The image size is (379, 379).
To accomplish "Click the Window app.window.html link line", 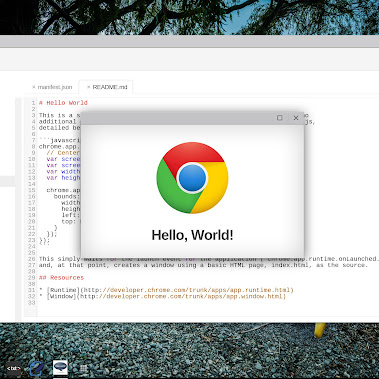I will point(162,296).
